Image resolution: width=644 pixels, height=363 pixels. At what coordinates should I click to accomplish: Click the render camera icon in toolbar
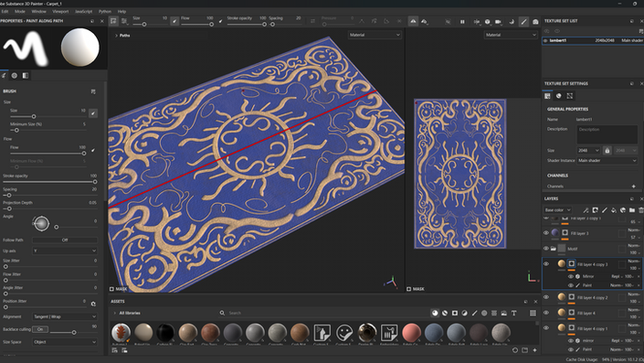[535, 22]
